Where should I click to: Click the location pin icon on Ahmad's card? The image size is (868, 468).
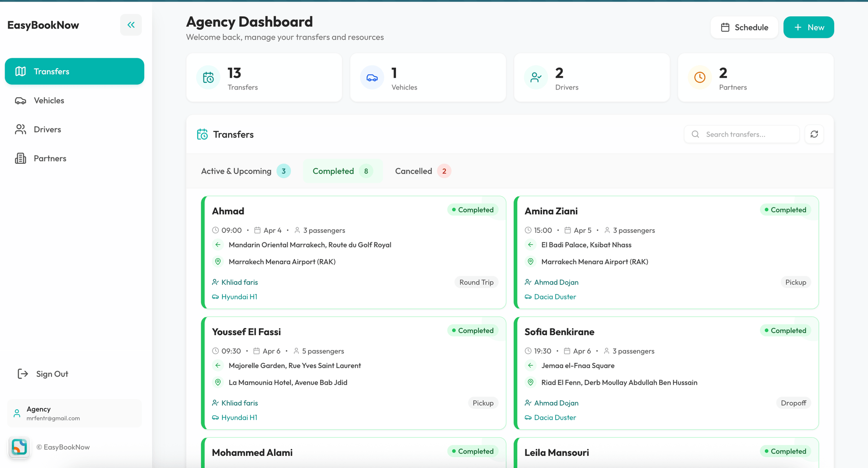tap(218, 261)
